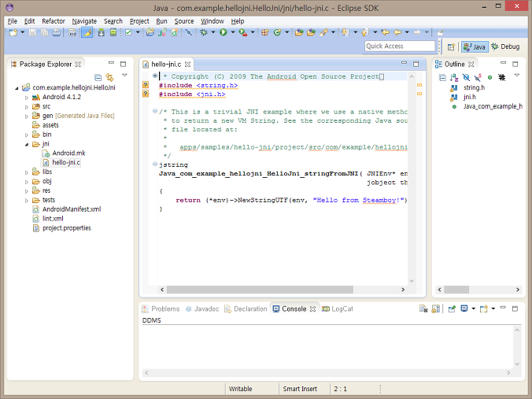Toggle Pin Console button

452,308
